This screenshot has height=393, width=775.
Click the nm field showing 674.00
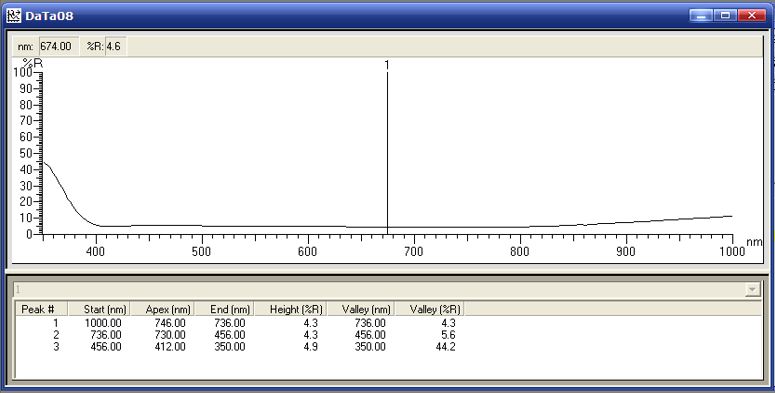click(58, 46)
